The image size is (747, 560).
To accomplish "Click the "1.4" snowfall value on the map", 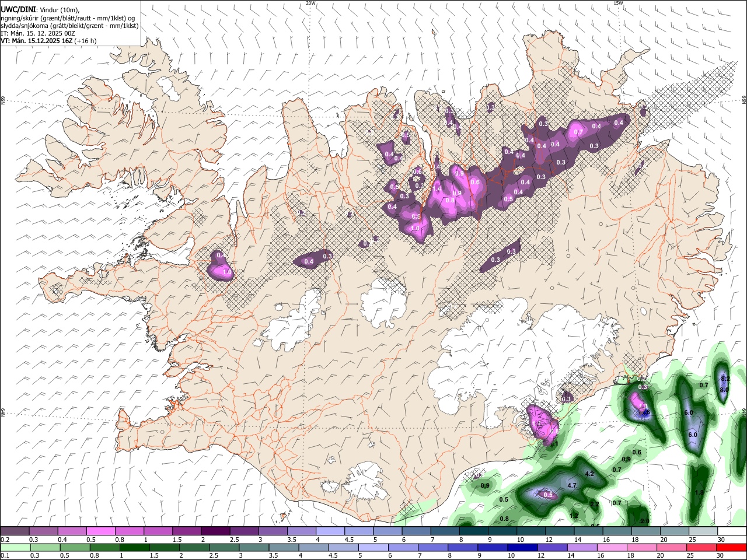I will click(x=437, y=188).
